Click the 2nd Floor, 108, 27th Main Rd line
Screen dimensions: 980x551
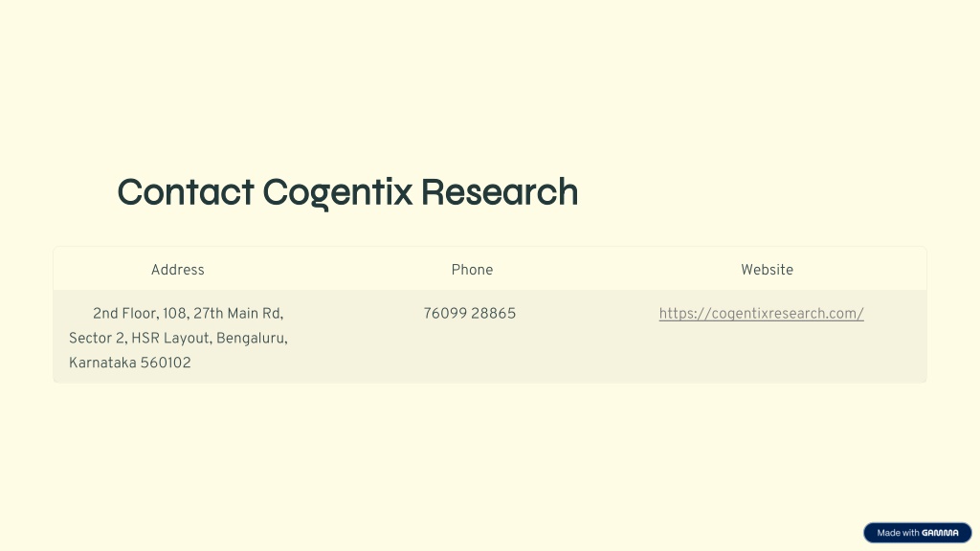189,314
